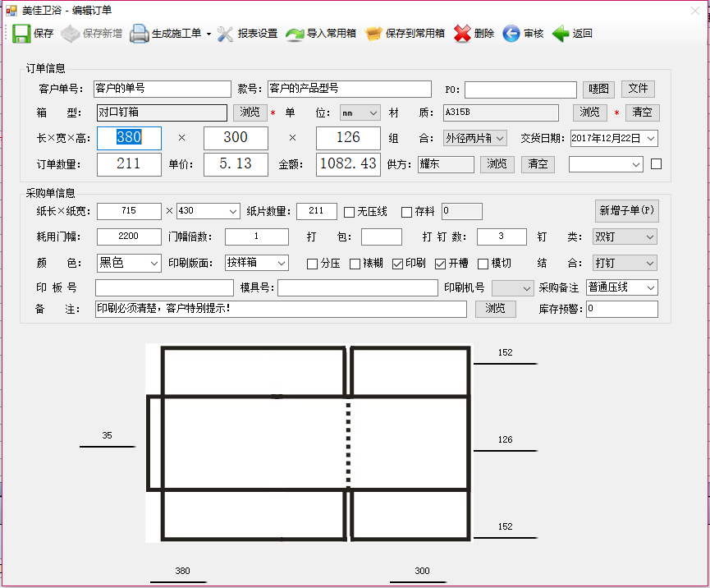Click 浏览 button next to 箱型
Image resolution: width=710 pixels, height=588 pixels.
[250, 113]
